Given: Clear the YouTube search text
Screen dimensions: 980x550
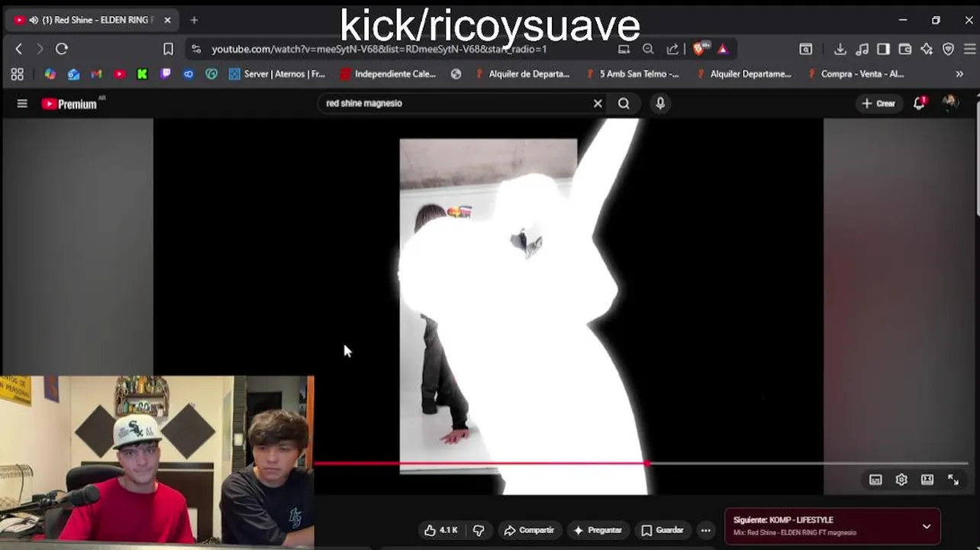Looking at the screenshot, I should click(598, 103).
